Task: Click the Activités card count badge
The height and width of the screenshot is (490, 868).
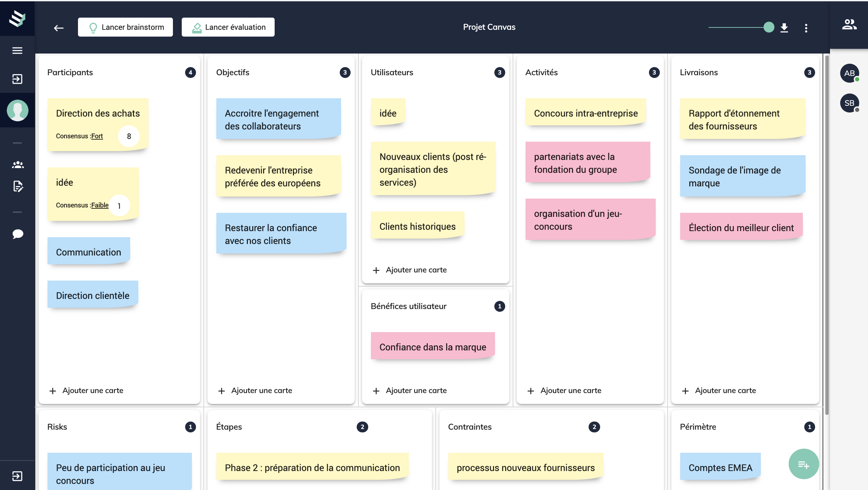Action: [x=654, y=73]
